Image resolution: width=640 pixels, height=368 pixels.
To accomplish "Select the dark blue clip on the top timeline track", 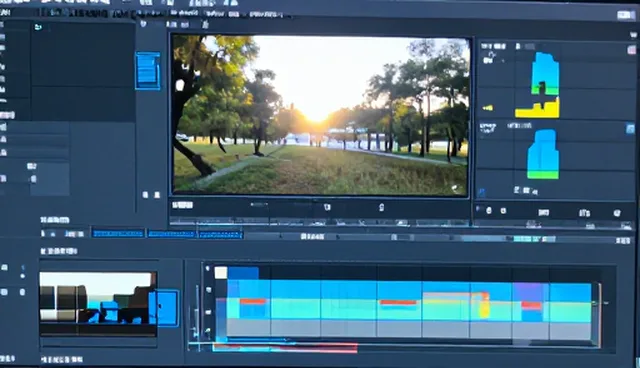I will [243, 273].
